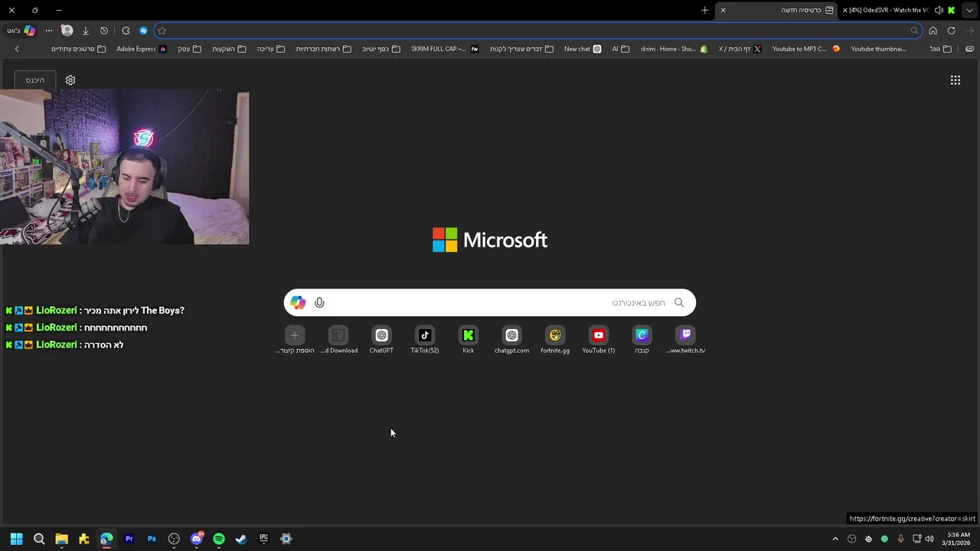Open the 'גוגל' bookmark folder
The width and height of the screenshot is (980, 551).
coord(941,49)
